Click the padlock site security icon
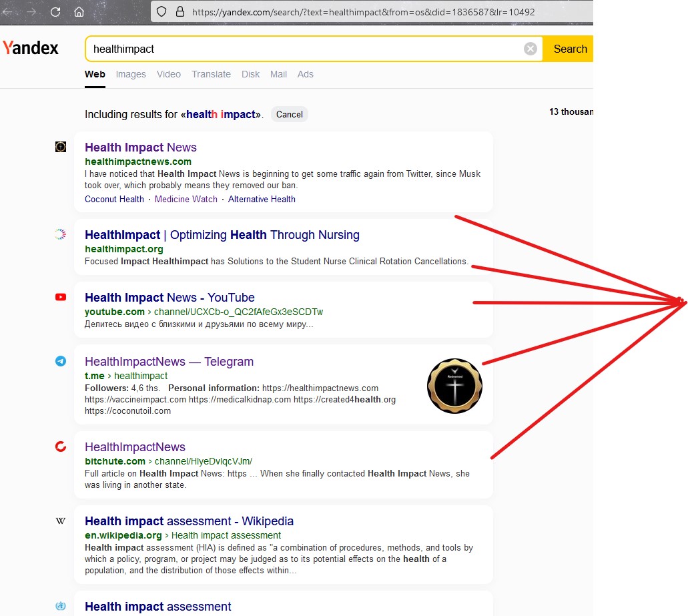The width and height of the screenshot is (688, 616). click(179, 12)
